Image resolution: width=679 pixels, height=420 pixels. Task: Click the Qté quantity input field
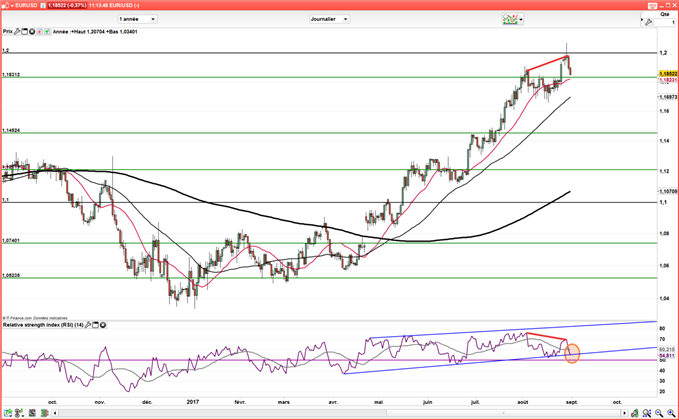[665, 22]
